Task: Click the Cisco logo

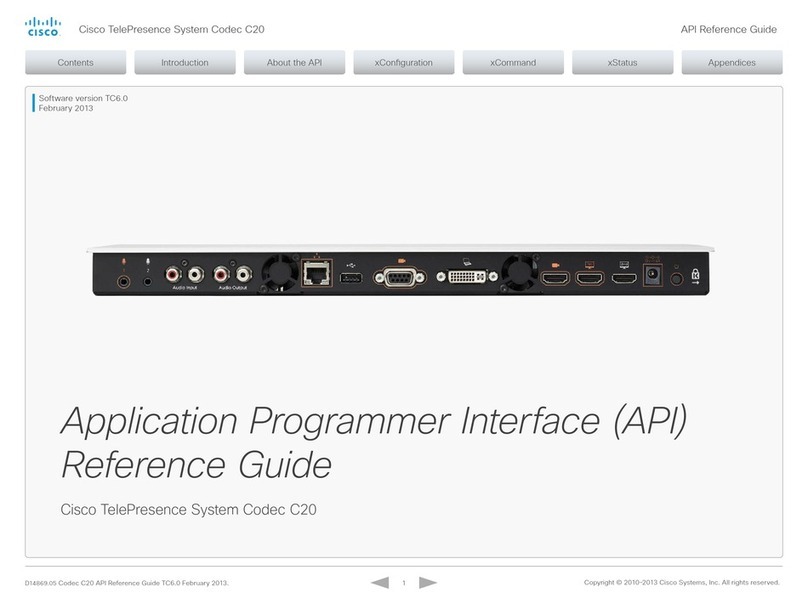Action: point(43,27)
